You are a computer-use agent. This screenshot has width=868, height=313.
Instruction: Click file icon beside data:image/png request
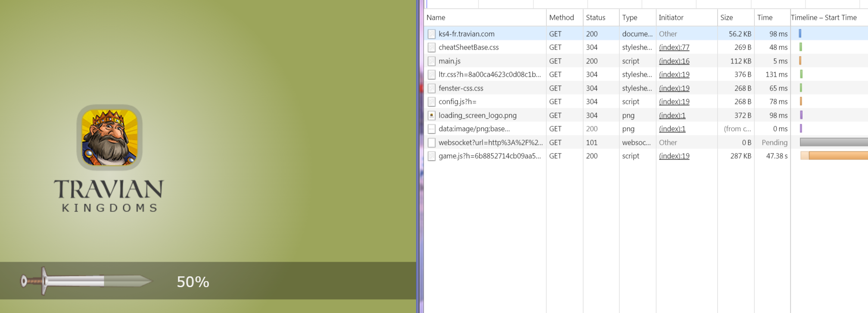[431, 129]
